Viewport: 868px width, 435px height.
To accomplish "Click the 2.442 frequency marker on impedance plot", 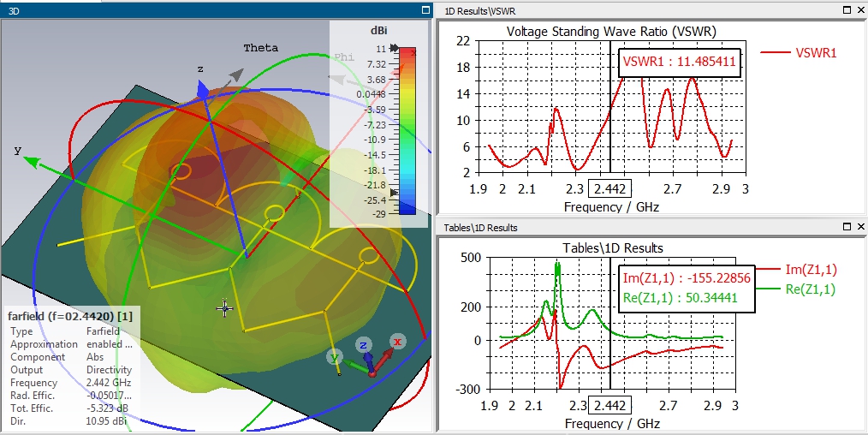I will 609,406.
